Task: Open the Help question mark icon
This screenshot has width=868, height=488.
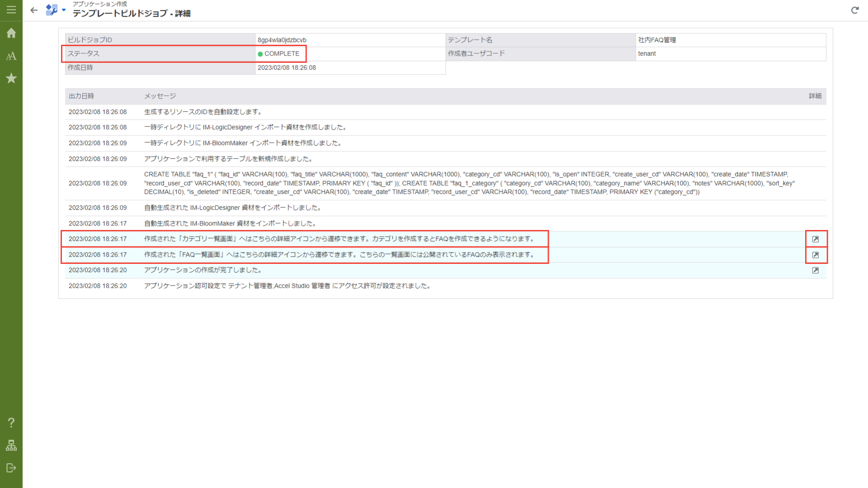Action: (11, 422)
